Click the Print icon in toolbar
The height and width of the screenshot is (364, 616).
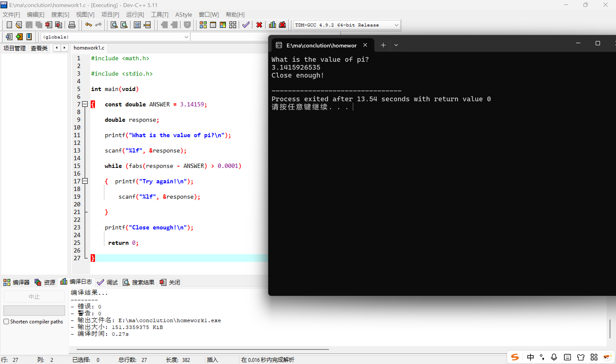click(x=72, y=25)
